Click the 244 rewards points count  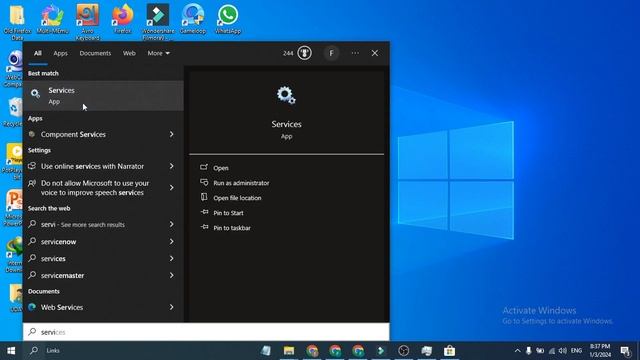288,53
